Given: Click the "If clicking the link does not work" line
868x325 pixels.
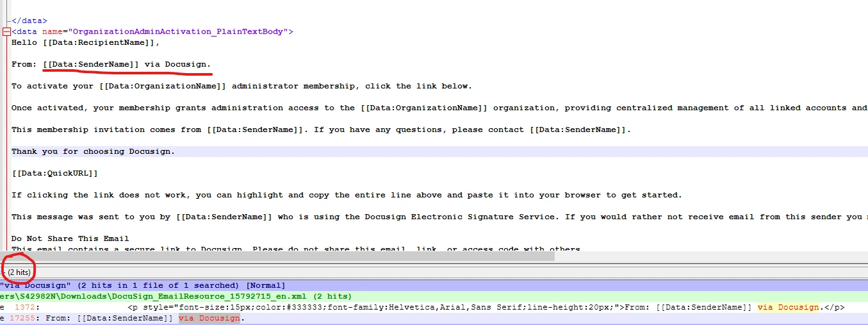Looking at the screenshot, I should pos(347,195).
